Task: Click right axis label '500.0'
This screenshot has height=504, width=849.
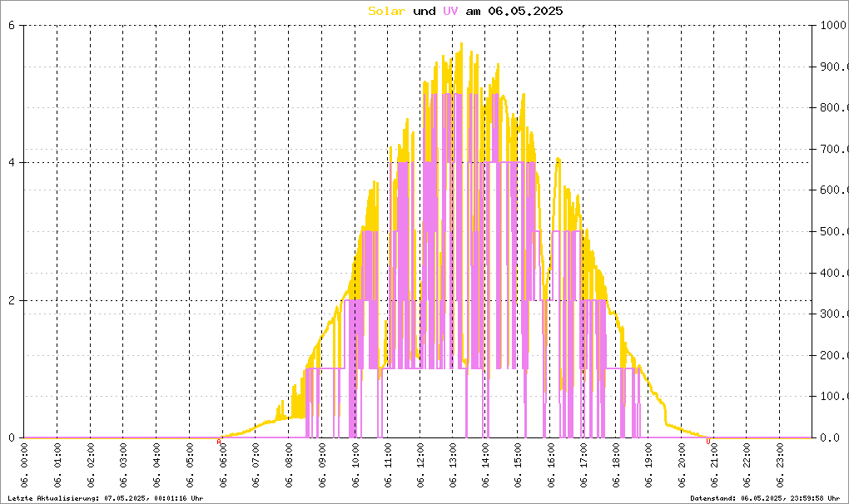Action: point(834,231)
